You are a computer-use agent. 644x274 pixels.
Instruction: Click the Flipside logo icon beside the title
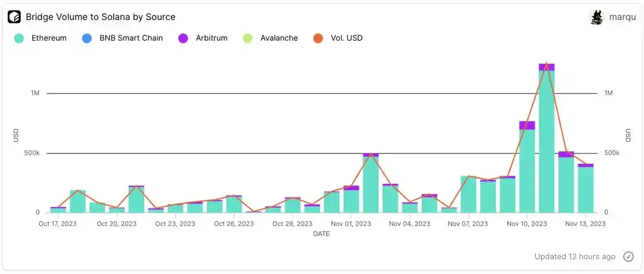[14, 17]
